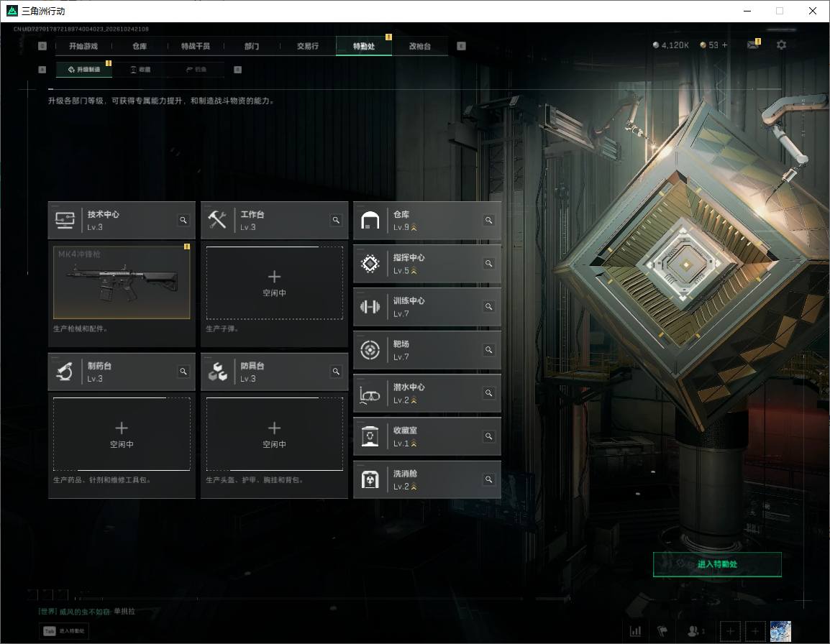Image resolution: width=830 pixels, height=644 pixels.
Task: Add production in the 防具台 空闲中 slot
Action: pos(274,434)
